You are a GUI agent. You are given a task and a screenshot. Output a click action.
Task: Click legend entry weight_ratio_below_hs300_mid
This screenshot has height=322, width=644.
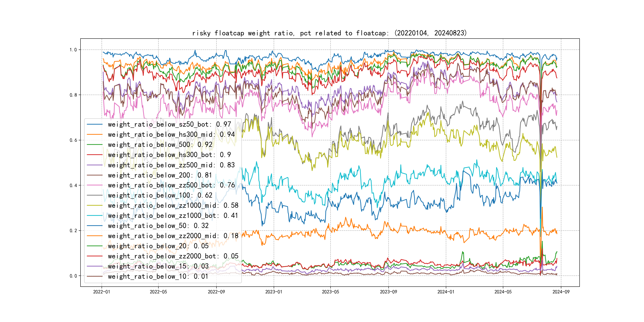tap(171, 135)
